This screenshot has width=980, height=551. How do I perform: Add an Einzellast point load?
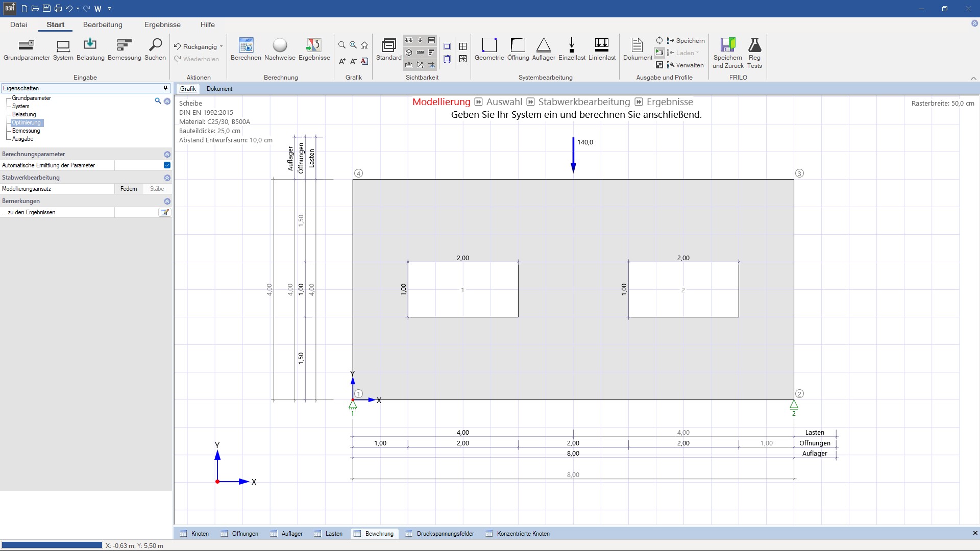[x=572, y=45]
